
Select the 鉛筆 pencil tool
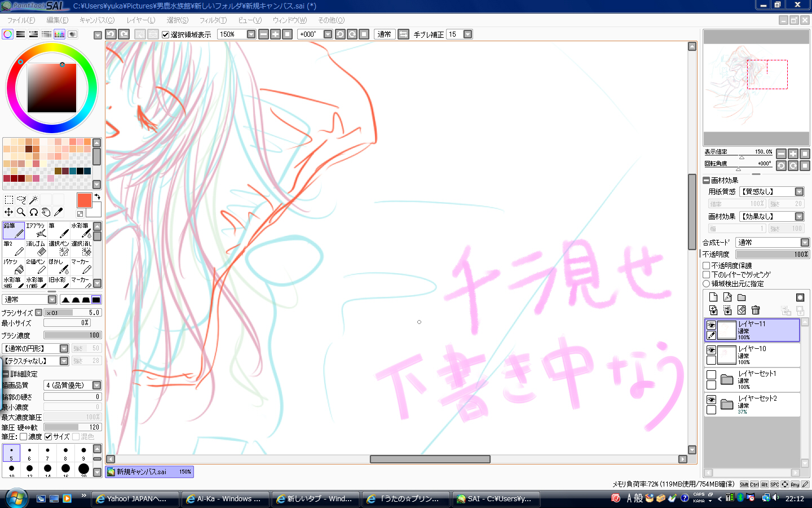click(x=14, y=230)
